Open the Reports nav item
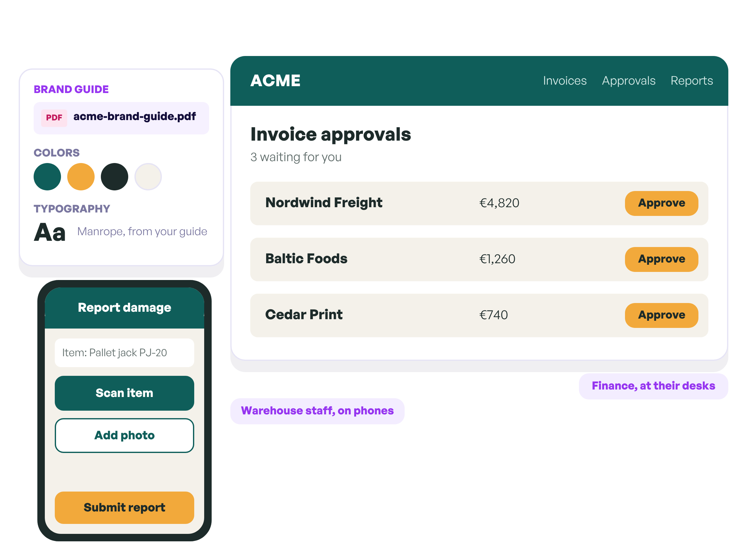 point(692,81)
